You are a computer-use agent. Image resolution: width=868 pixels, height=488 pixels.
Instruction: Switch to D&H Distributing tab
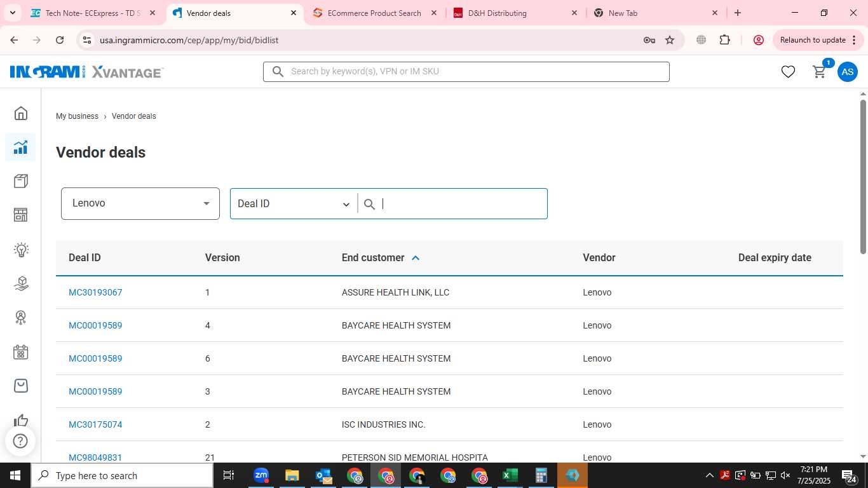tap(515, 13)
